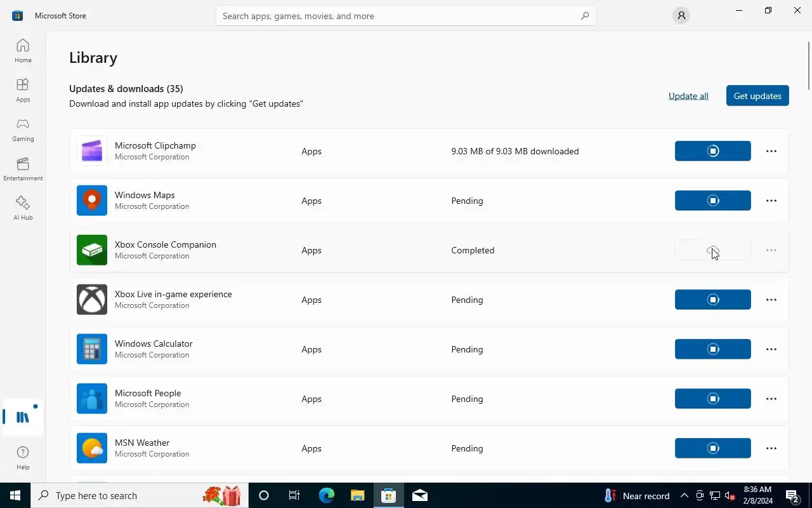This screenshot has height=508, width=812.
Task: Open the Home page in sidebar
Action: [23, 51]
